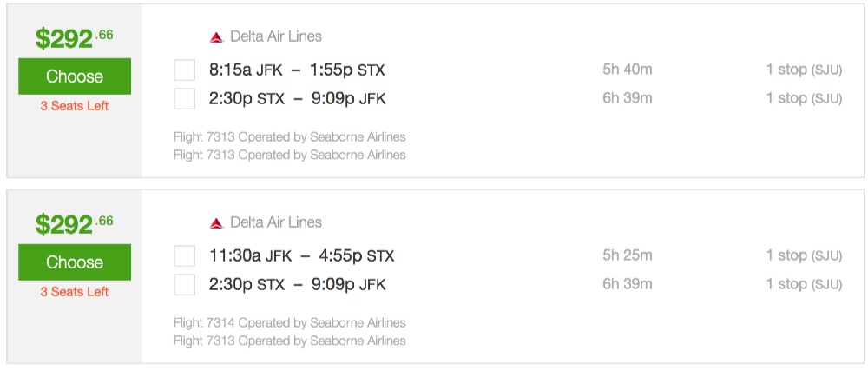
Task: Click the 1 stop (SJU) label beside 5h 40m
Action: (804, 70)
